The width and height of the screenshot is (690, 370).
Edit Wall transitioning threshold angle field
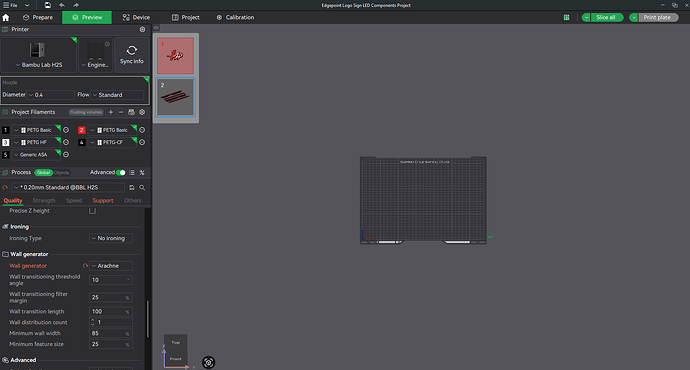111,280
